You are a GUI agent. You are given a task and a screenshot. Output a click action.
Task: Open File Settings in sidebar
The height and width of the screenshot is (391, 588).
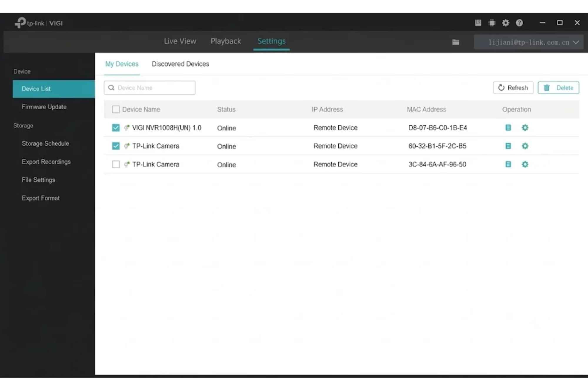tap(39, 180)
